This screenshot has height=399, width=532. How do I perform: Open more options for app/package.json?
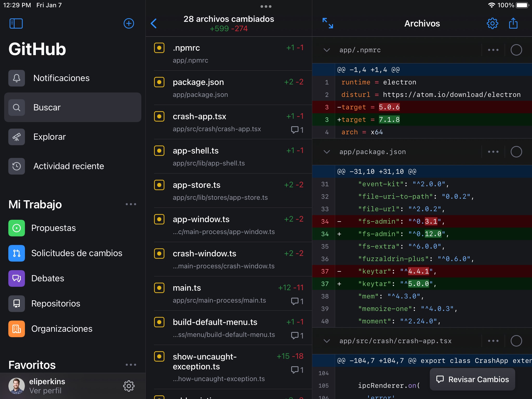(493, 152)
